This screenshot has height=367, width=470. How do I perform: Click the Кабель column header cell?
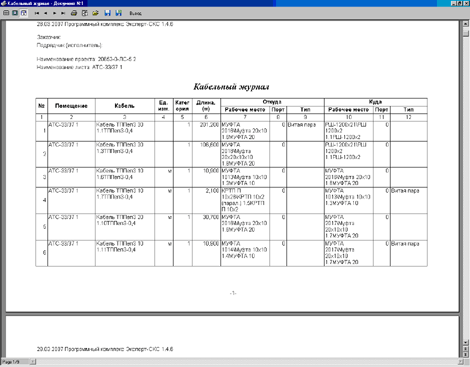[125, 106]
